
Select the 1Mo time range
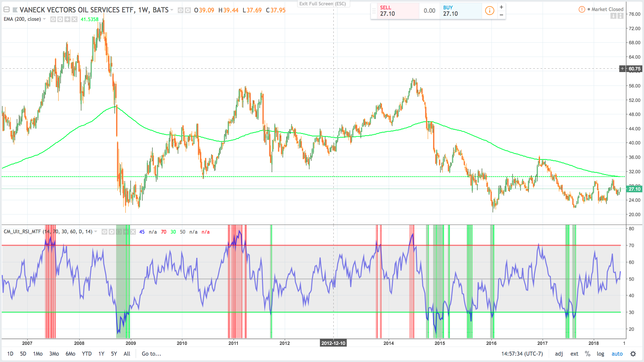pyautogui.click(x=38, y=354)
